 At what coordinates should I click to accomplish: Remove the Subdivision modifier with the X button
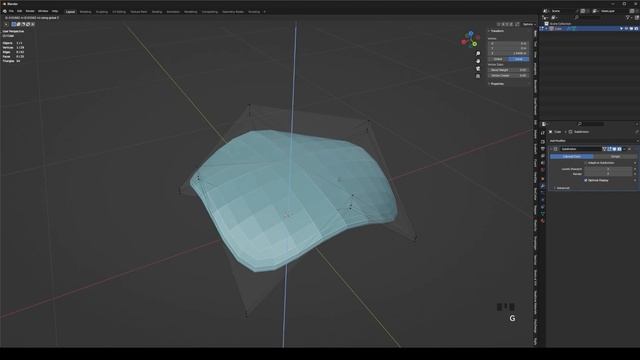pyautogui.click(x=629, y=149)
